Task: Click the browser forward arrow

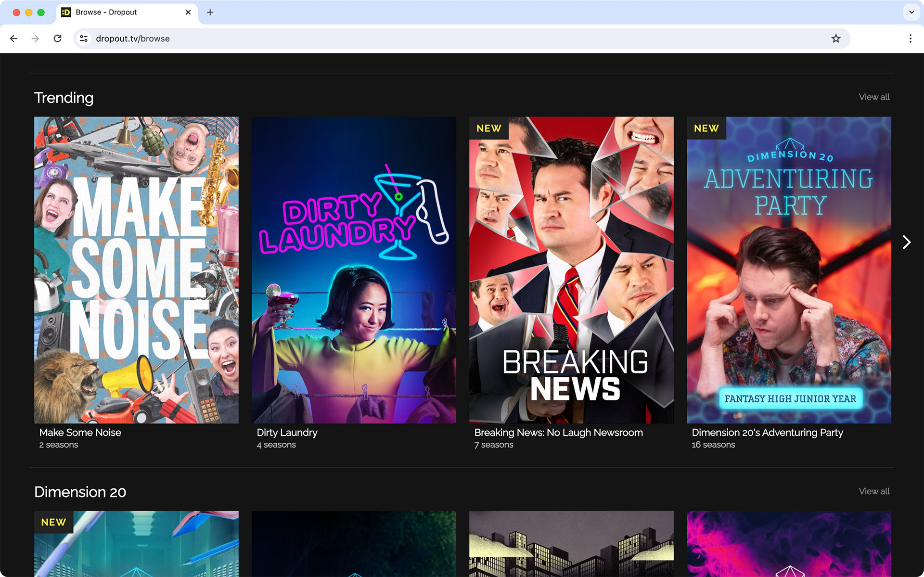Action: [x=35, y=38]
